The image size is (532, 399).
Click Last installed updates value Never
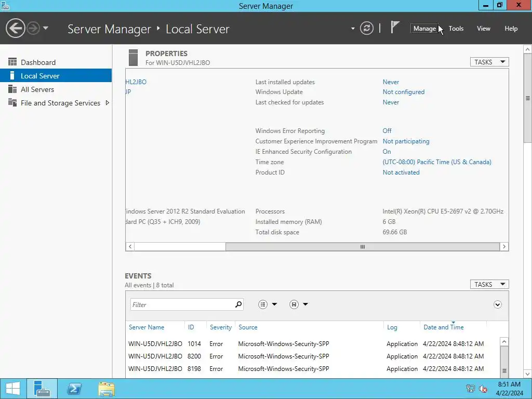[391, 82]
